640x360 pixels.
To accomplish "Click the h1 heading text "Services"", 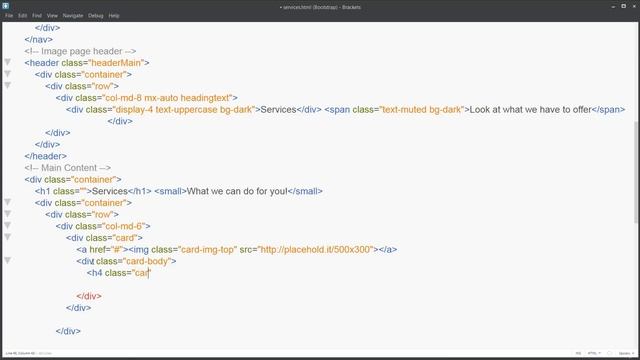I will coord(110,191).
